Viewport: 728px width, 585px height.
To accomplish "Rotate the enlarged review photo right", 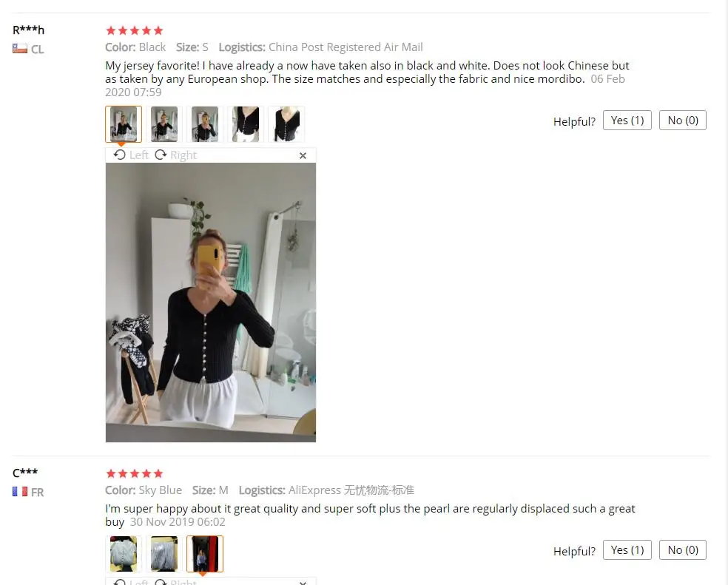I will 176,155.
